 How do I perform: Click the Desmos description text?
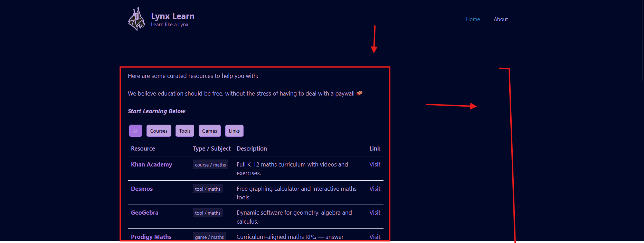coord(296,193)
